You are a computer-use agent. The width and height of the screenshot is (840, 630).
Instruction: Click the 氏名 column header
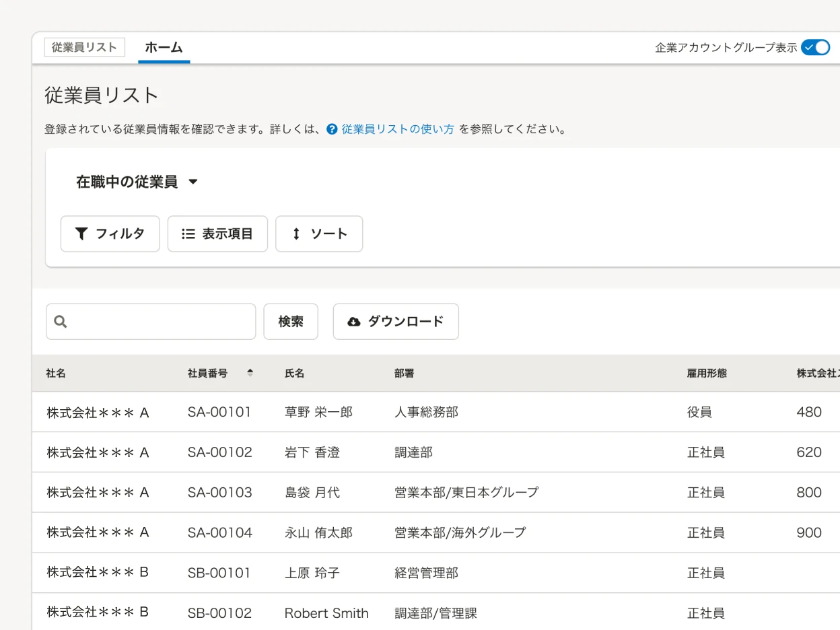(295, 373)
